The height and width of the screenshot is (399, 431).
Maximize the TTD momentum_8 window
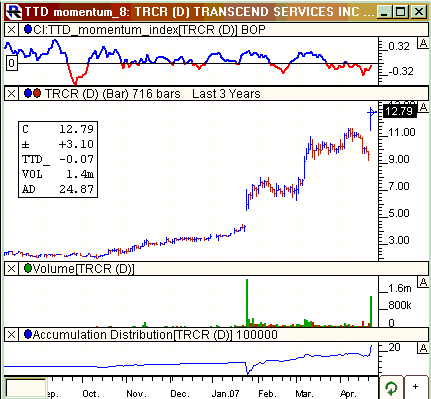pos(401,12)
